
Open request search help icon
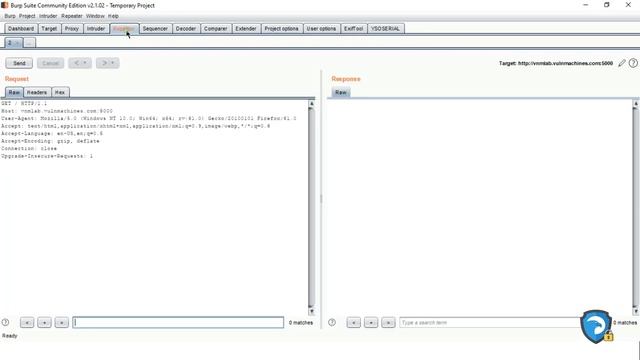pyautogui.click(x=5, y=322)
